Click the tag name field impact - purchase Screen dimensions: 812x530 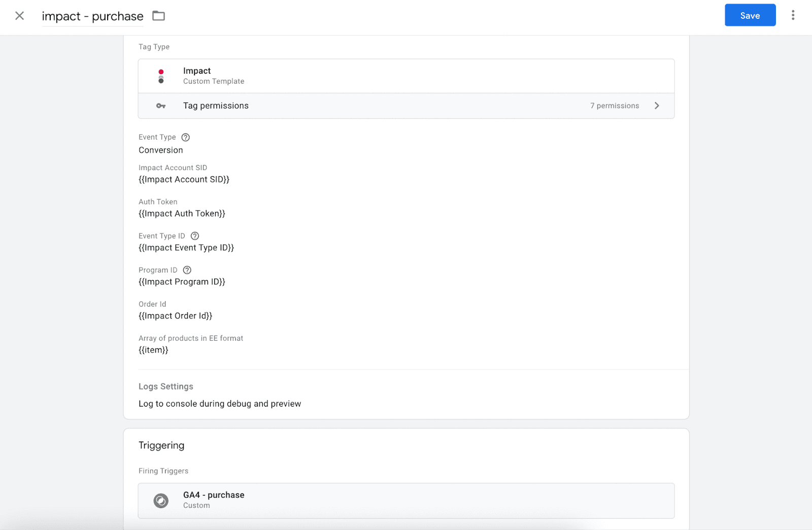click(x=92, y=16)
